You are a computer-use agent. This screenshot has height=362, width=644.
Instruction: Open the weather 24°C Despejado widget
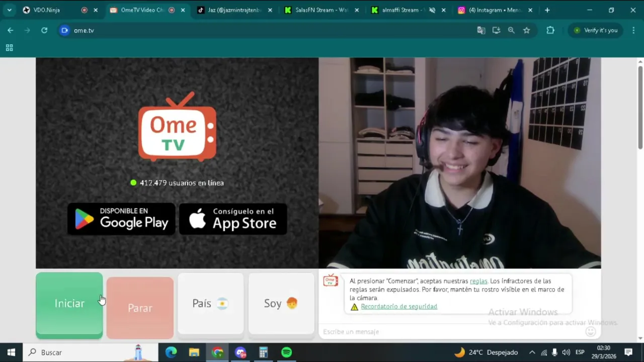coord(486,352)
